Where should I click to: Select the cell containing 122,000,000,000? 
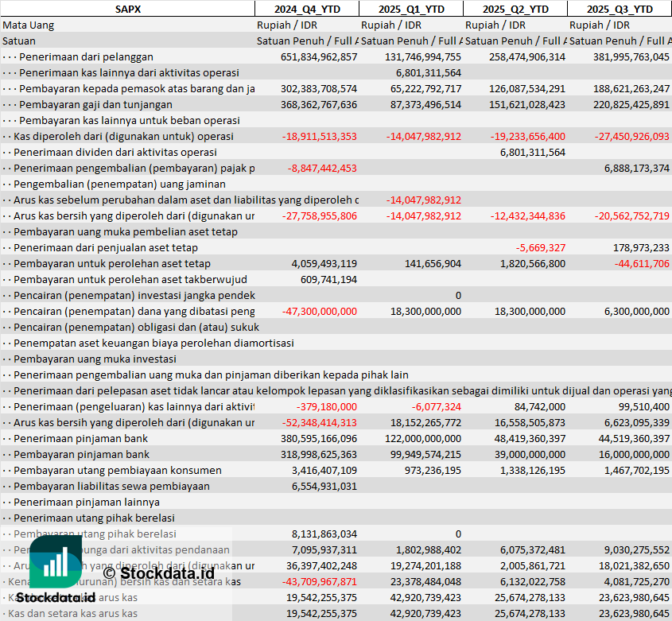click(412, 438)
